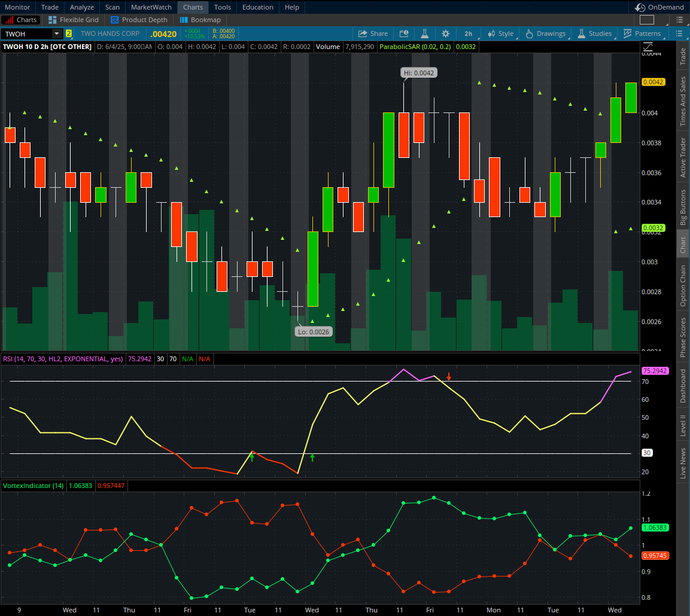Toggle the Phase Scores side panel
The image size is (690, 616).
coord(683,337)
